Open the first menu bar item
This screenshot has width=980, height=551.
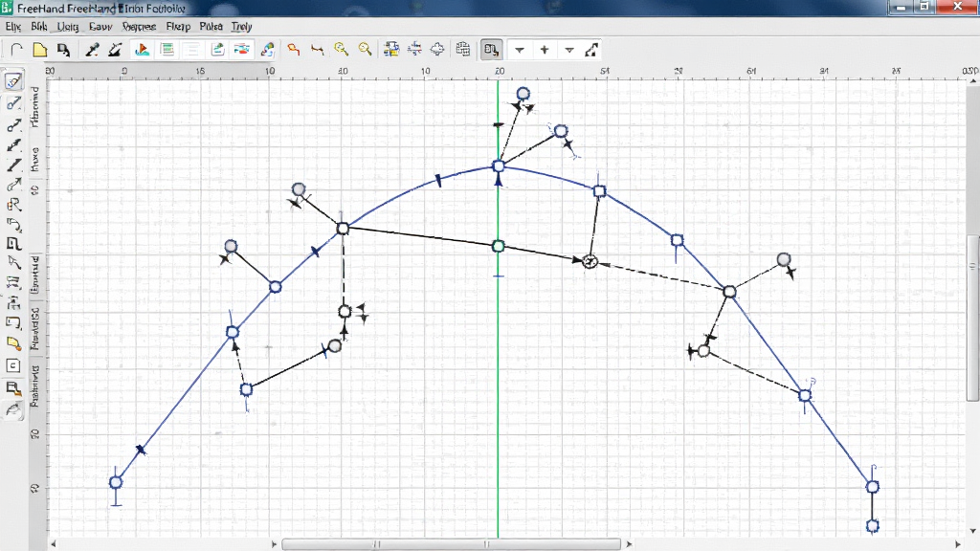click(x=13, y=26)
